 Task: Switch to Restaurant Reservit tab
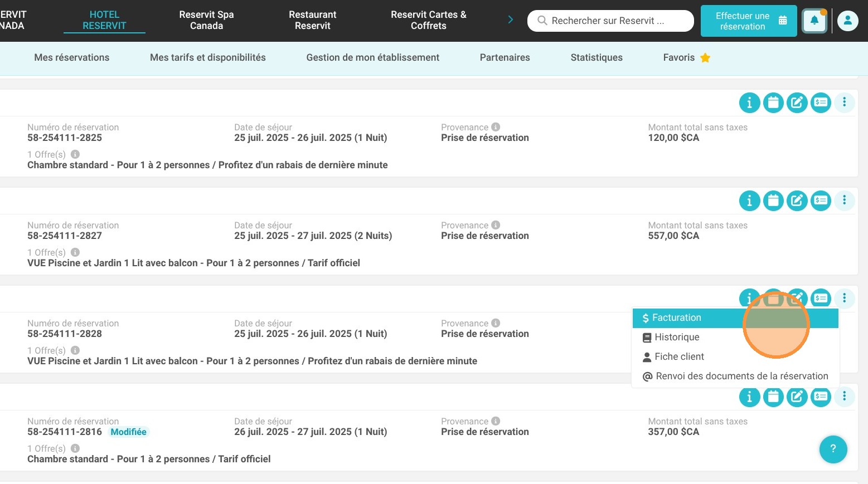click(313, 20)
